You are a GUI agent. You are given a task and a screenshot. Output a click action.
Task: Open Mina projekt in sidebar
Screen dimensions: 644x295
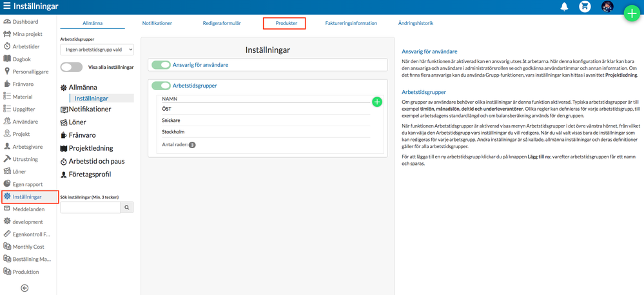click(x=28, y=34)
